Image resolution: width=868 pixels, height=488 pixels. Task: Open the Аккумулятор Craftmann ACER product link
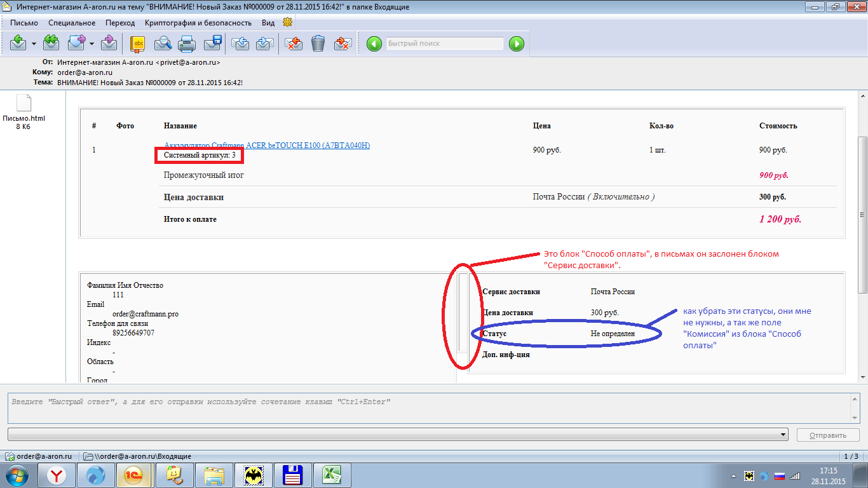click(266, 146)
